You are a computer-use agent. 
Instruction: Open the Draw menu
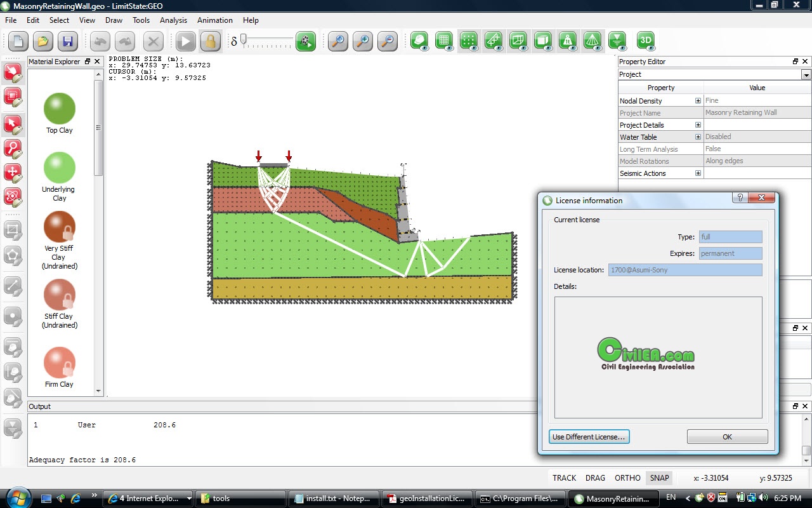[x=114, y=20]
